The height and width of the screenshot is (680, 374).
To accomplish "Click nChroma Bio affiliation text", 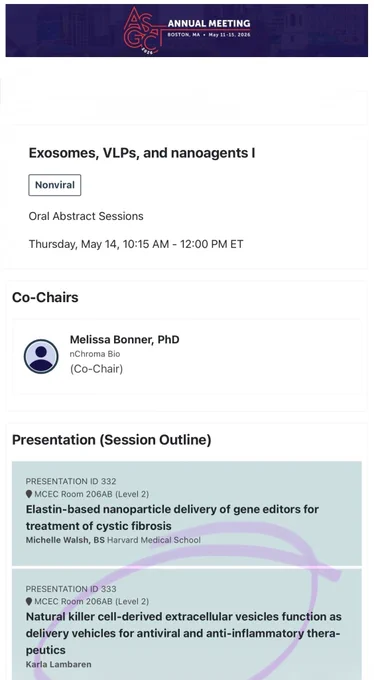I will (x=95, y=354).
